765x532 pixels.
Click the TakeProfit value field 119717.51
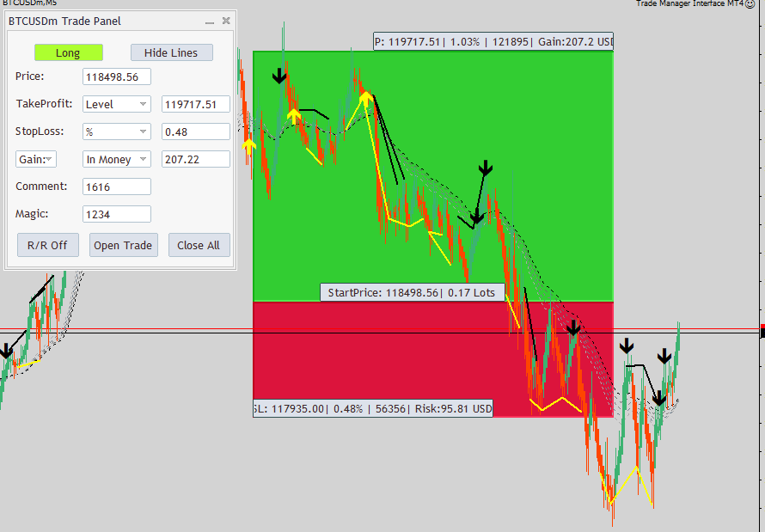coord(196,104)
